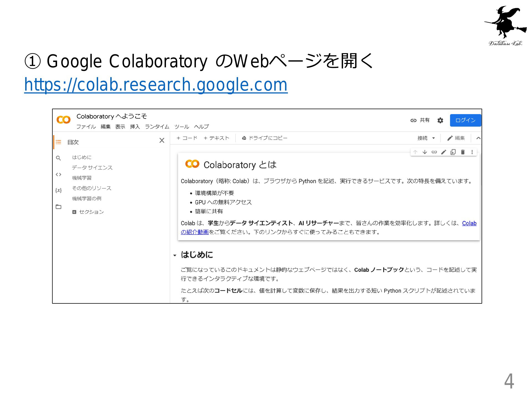Move cell up arrow in cell toolbar
Screen dimensions: 532x399
tap(415, 152)
